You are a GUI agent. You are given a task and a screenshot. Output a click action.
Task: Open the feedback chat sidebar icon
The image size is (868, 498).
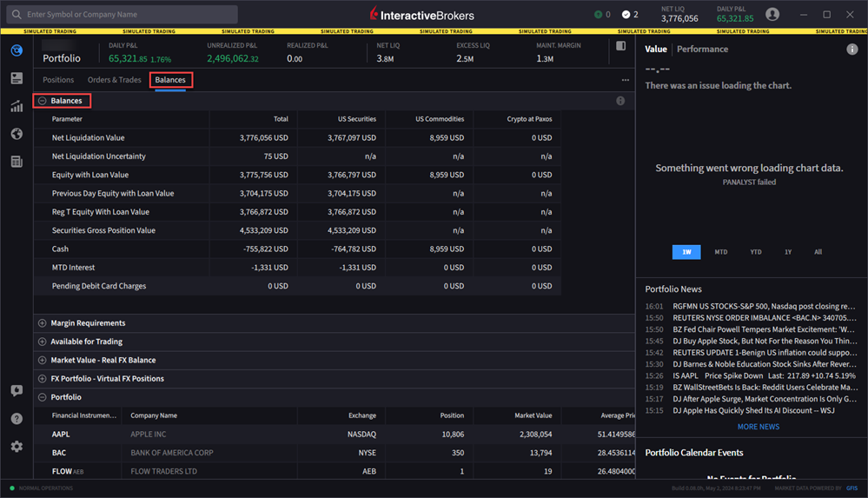[x=17, y=390]
